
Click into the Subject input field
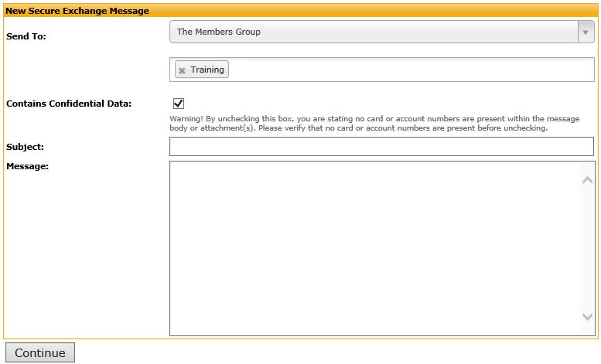click(381, 146)
